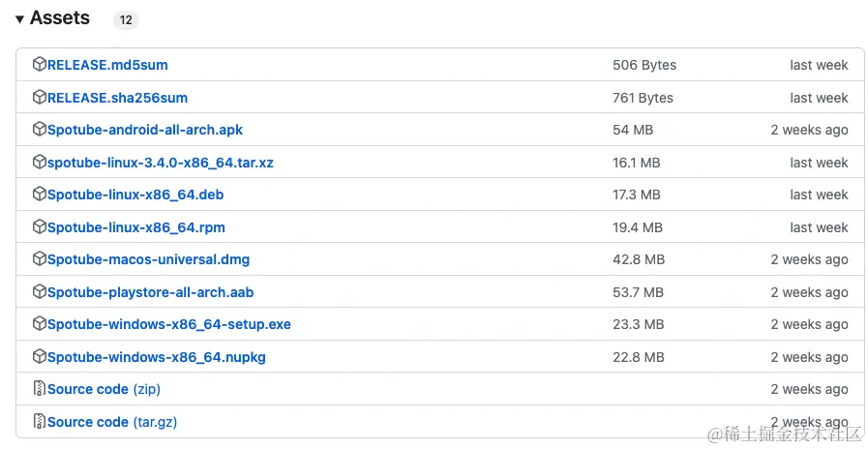Click 'last week' in the .rpm row
The height and width of the screenshot is (450, 868).
coord(819,227)
